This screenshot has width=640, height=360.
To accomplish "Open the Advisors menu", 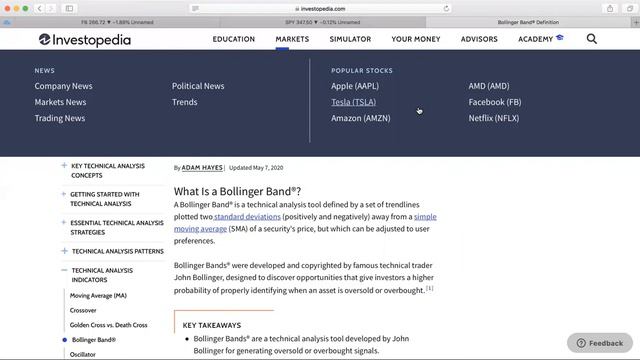I will click(x=479, y=39).
